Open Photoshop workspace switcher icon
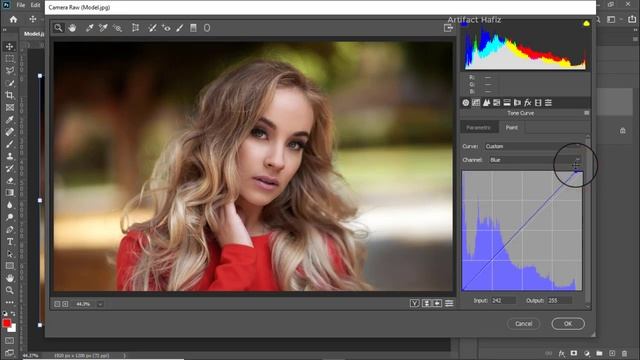 pyautogui.click(x=611, y=19)
